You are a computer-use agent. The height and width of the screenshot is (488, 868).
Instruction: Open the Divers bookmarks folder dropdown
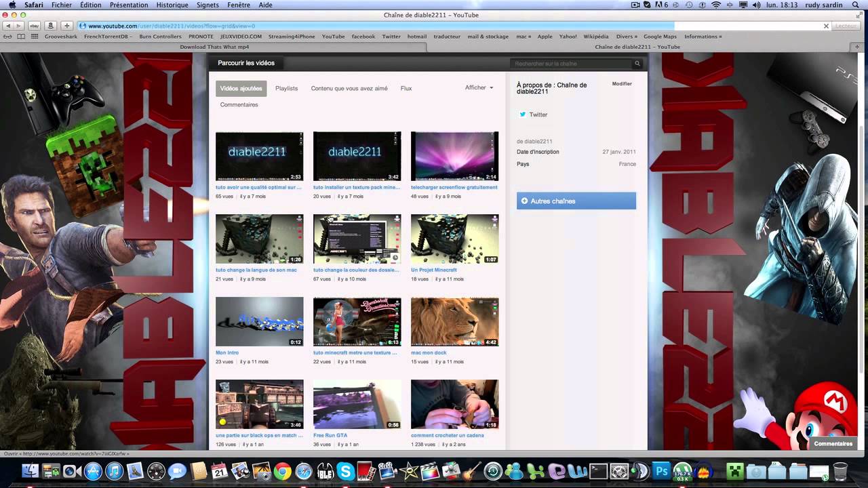point(626,37)
